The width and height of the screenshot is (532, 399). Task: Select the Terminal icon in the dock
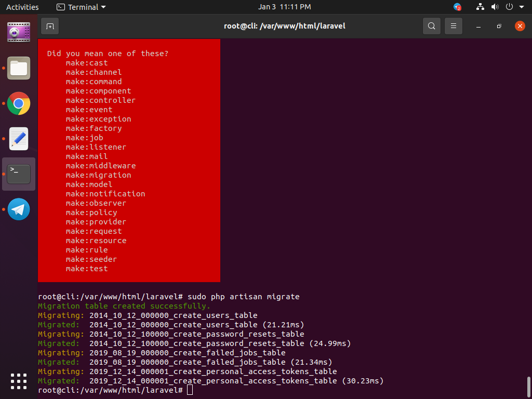(x=18, y=174)
